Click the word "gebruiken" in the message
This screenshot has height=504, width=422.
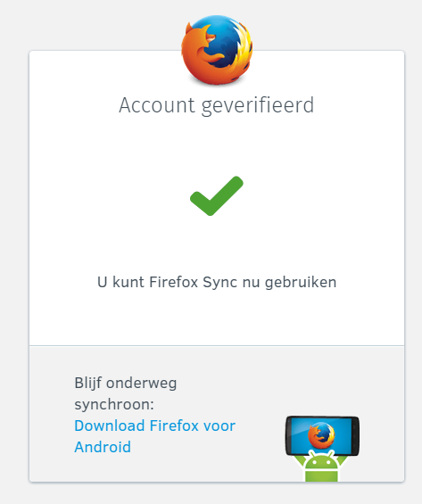click(x=301, y=283)
